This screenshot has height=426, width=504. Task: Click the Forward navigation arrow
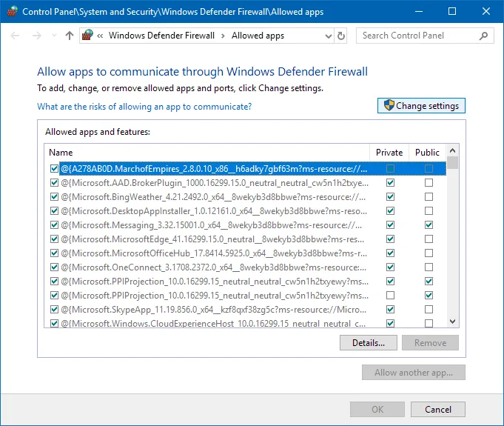37,36
